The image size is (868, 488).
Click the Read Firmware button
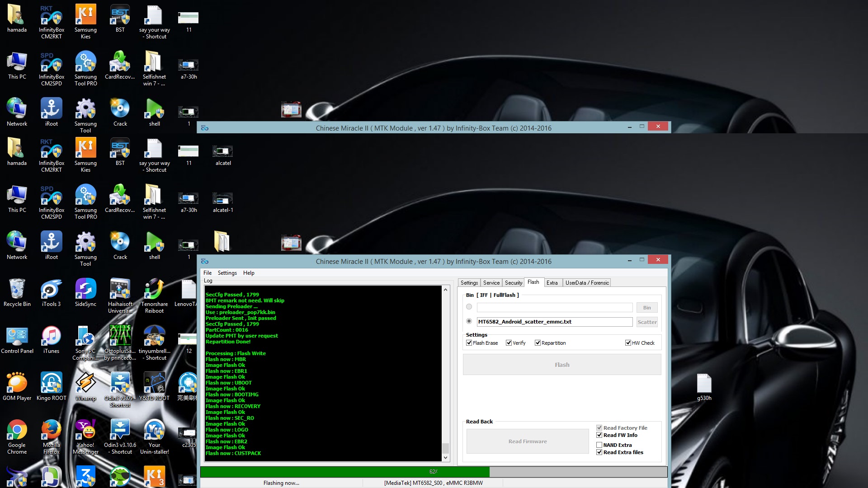pos(528,441)
